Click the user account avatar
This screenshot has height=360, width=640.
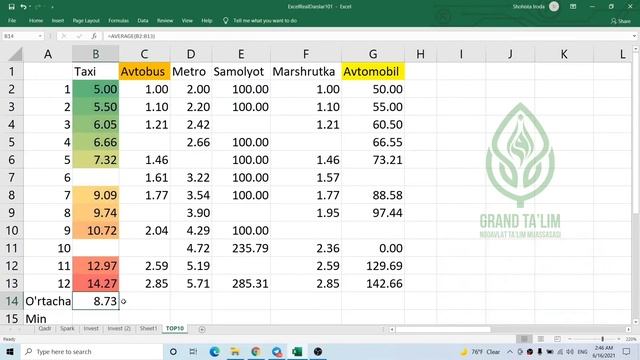554,7
